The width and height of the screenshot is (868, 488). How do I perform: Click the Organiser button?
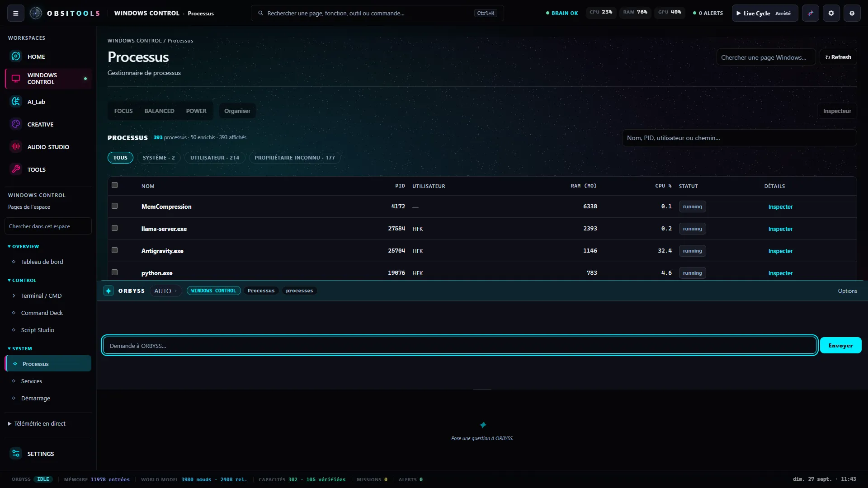(237, 111)
